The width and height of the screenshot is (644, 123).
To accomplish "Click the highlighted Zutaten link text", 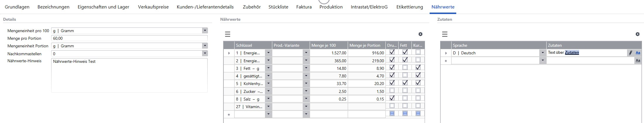I will [572, 53].
